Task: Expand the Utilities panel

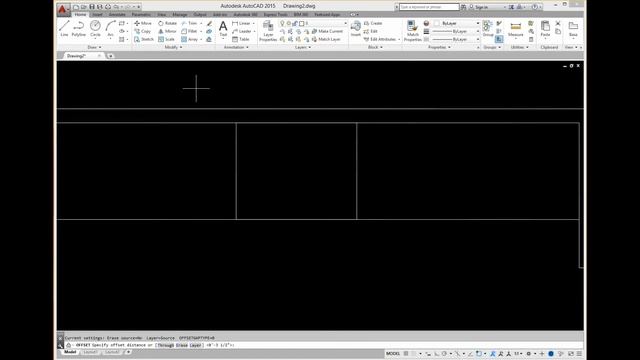Action: (519, 47)
